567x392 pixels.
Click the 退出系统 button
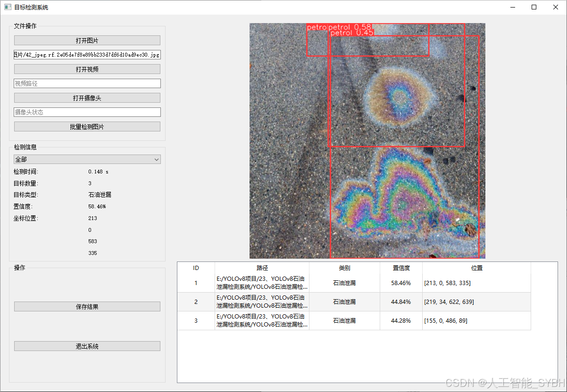pyautogui.click(x=87, y=346)
